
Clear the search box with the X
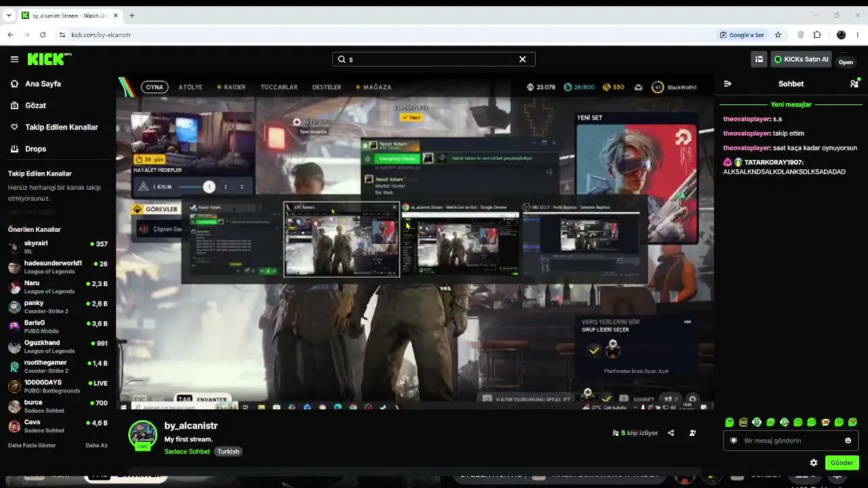click(522, 59)
